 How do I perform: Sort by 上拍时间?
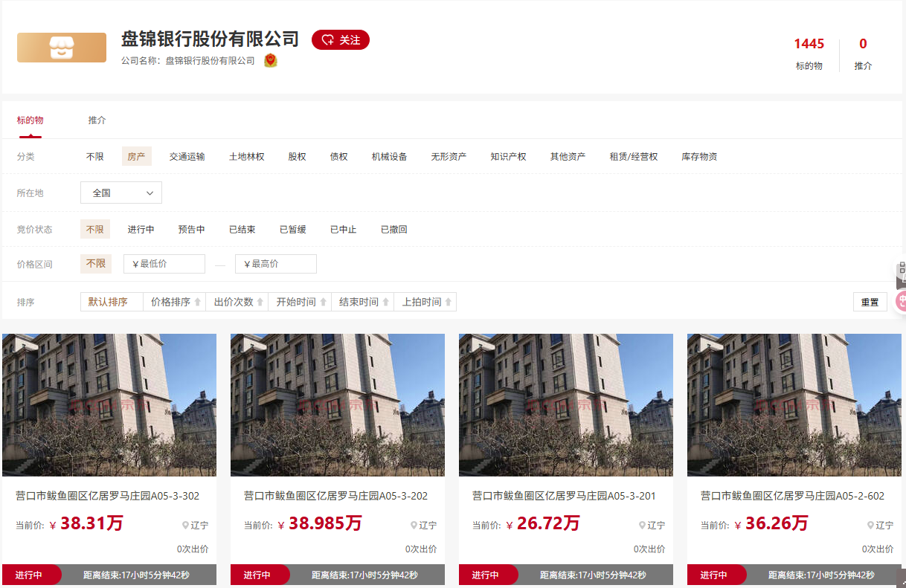(425, 302)
